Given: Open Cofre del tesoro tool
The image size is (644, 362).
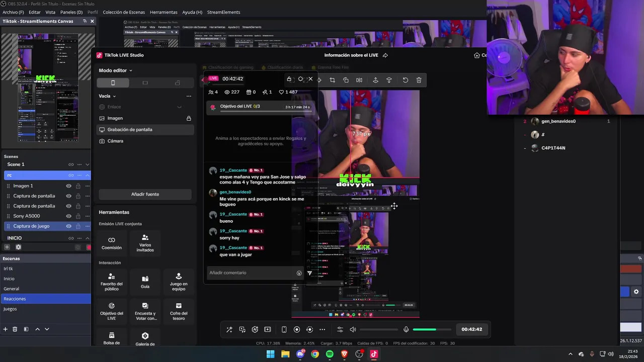Looking at the screenshot, I should point(179,312).
